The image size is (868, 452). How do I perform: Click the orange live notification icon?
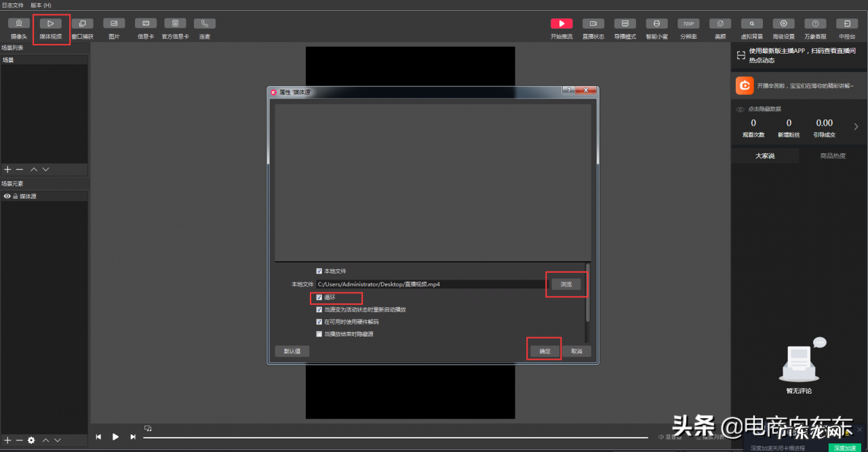pyautogui.click(x=745, y=86)
